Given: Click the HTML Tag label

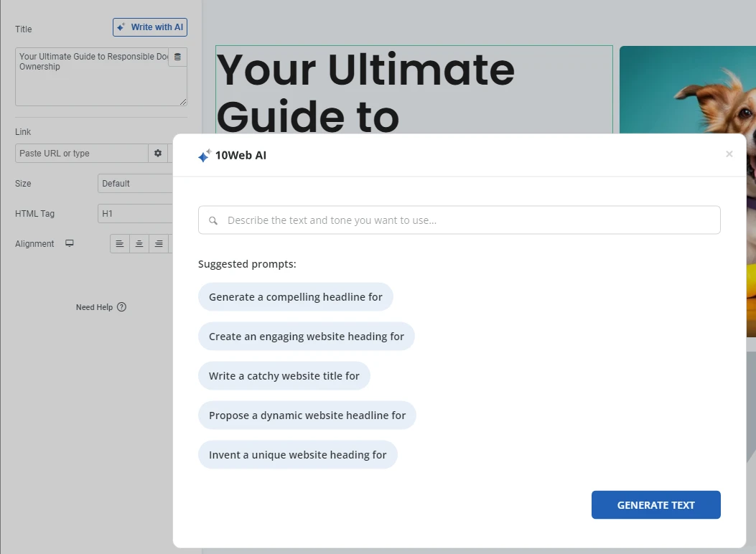Looking at the screenshot, I should point(34,213).
